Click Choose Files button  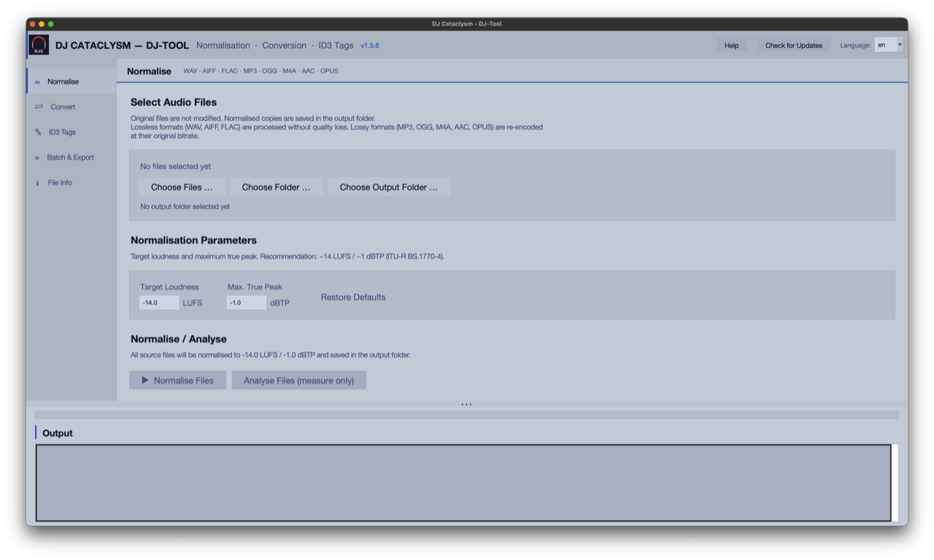(x=182, y=187)
